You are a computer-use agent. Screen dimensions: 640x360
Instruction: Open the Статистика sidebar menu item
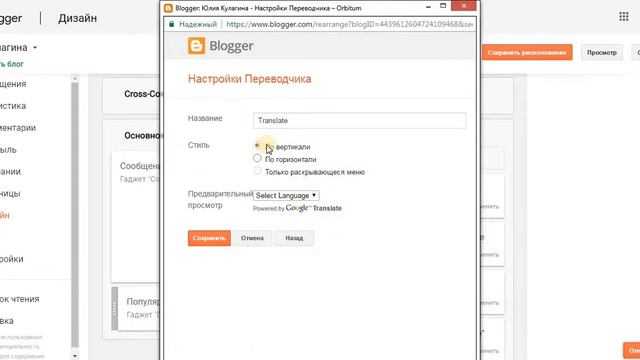tap(13, 106)
